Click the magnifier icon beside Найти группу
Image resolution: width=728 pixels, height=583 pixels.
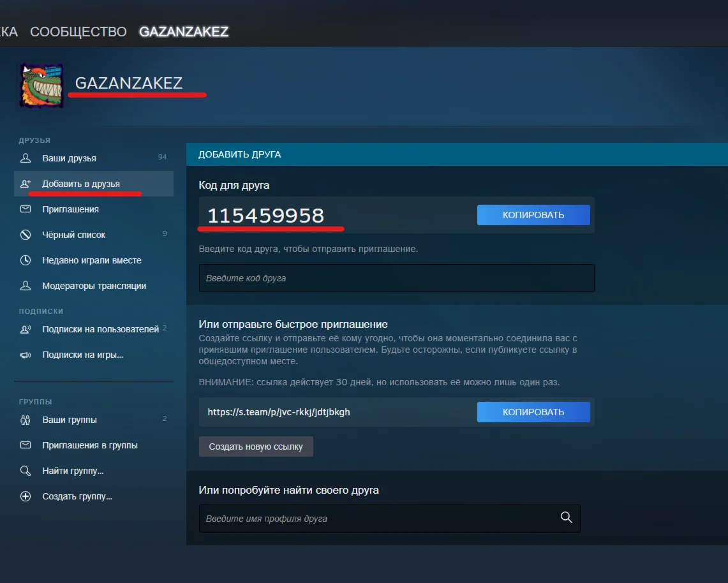[26, 471]
